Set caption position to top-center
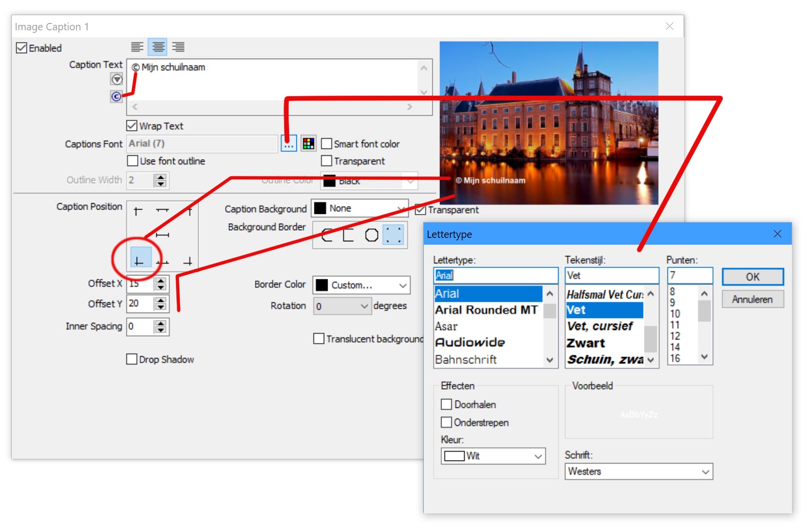This screenshot has height=528, width=812. click(162, 211)
